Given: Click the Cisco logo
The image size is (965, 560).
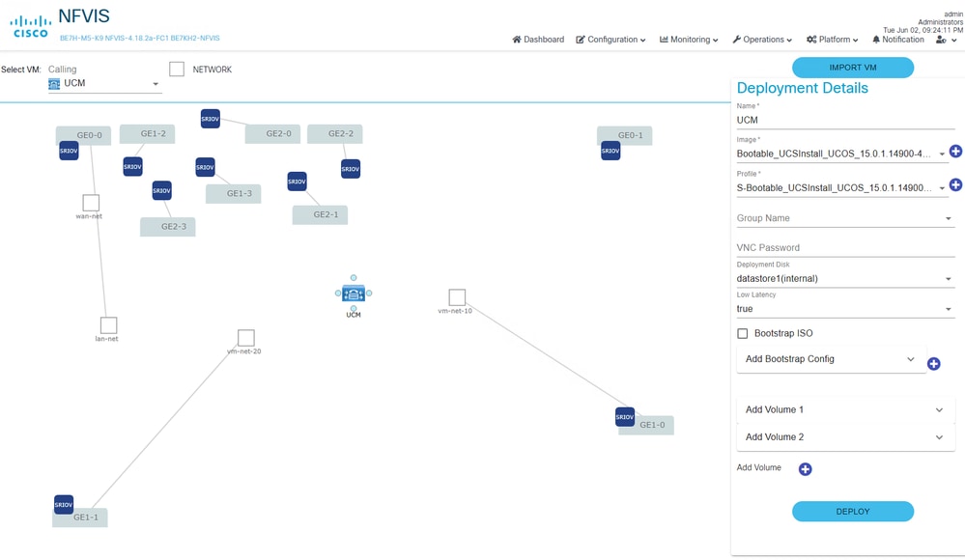Looking at the screenshot, I should click(31, 27).
